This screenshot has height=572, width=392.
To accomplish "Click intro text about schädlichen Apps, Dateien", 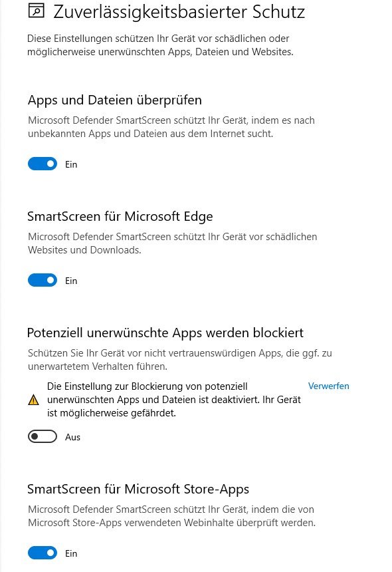I will tap(160, 45).
